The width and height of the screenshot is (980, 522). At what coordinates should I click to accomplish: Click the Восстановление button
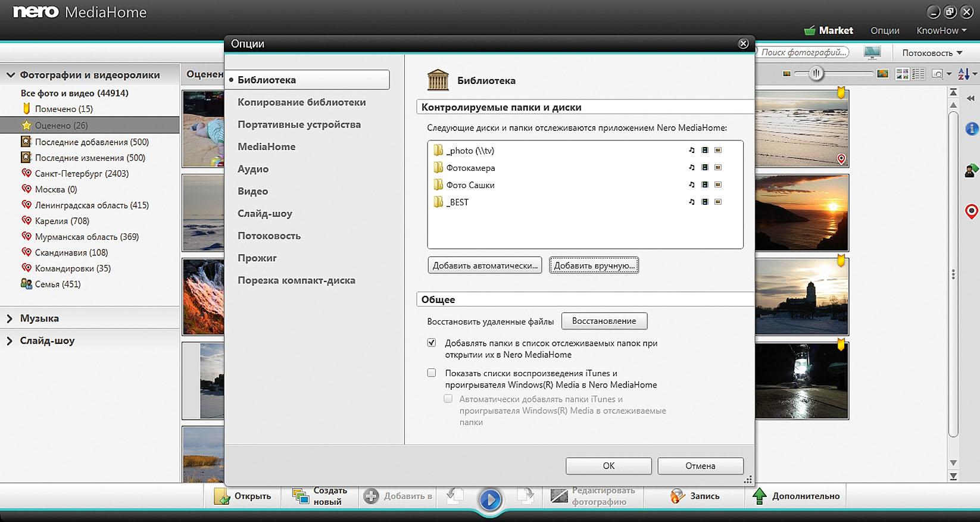(604, 321)
